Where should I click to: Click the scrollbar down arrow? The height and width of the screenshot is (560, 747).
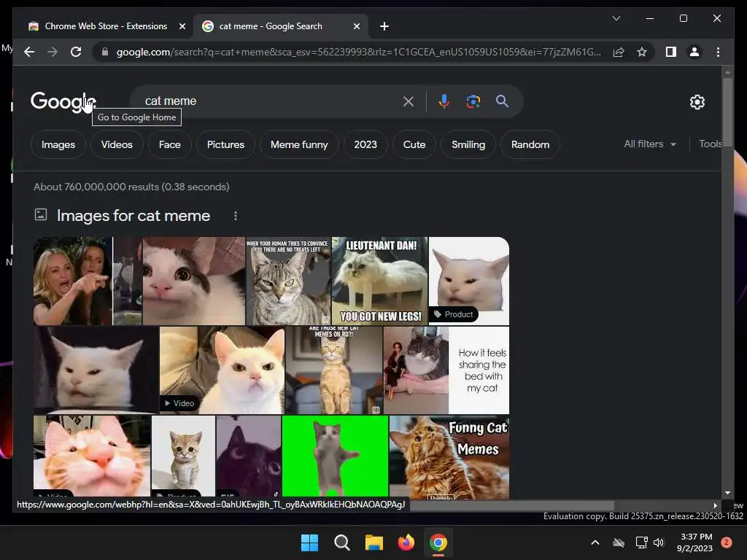tap(727, 493)
